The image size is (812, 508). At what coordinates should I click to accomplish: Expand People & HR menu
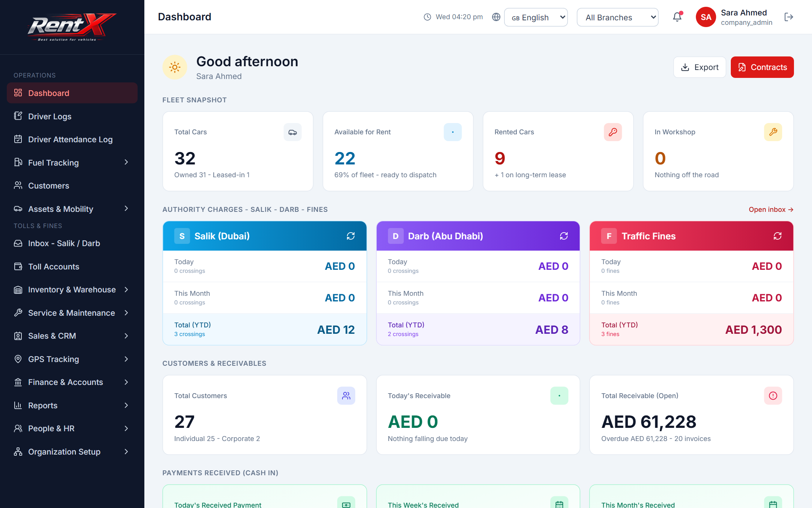click(72, 428)
